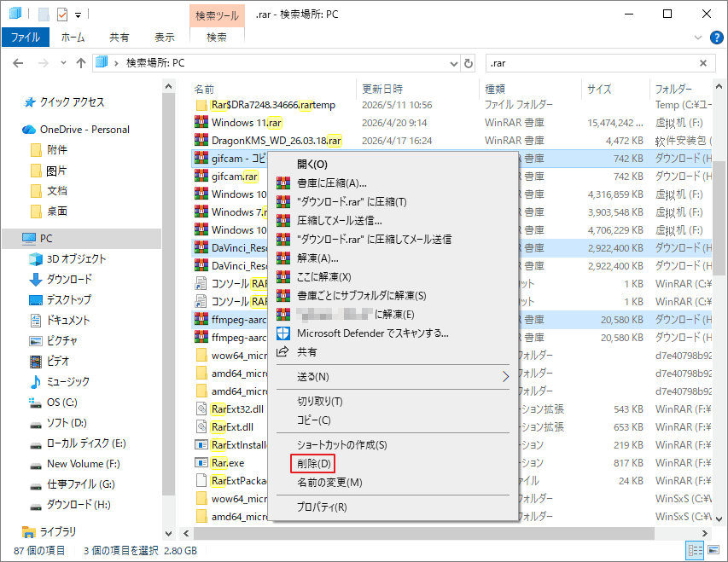Click the Help question mark icon
Image resolution: width=728 pixels, height=562 pixels.
[716, 38]
